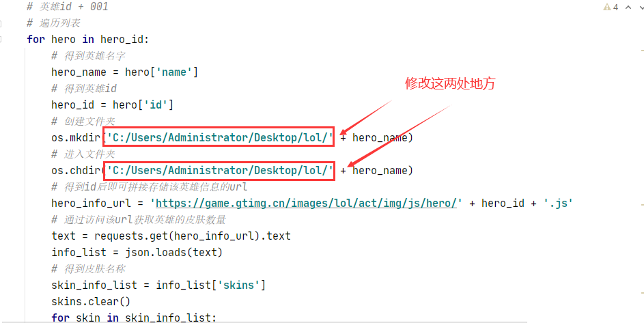644x323 pixels.
Task: Click the 'skins' string in info_list['skins']
Action: [x=238, y=285]
